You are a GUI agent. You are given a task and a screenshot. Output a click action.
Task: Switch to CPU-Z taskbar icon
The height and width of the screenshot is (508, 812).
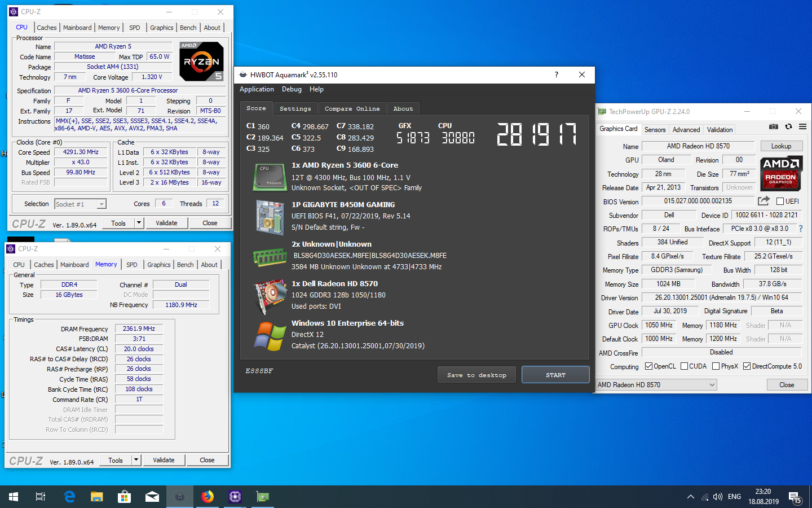point(235,497)
